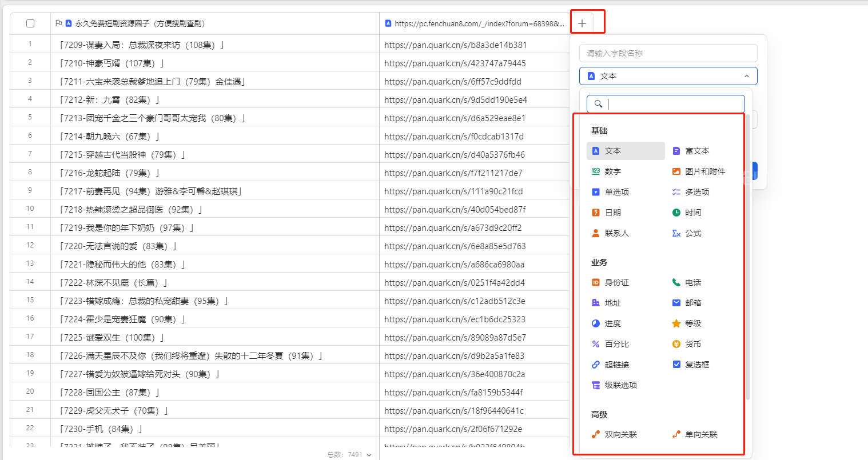Screen dimensions: 868x460
Task: Choose the 级联选项 field type
Action: [614, 385]
